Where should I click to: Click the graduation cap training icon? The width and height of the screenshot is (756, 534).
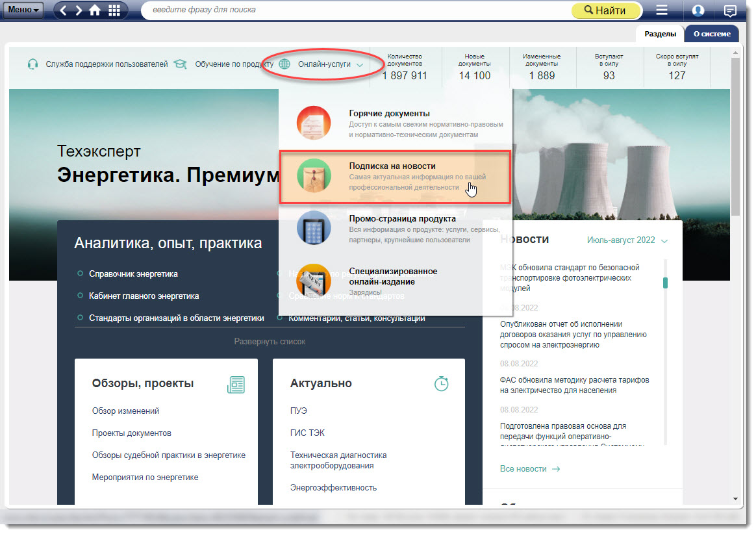[181, 64]
